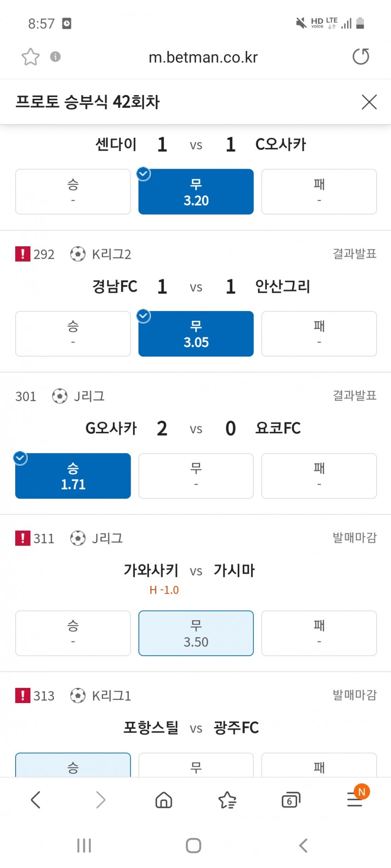The height and width of the screenshot is (868, 391).
Task: Tap the red alert icon beside 311
Action: pos(23,538)
